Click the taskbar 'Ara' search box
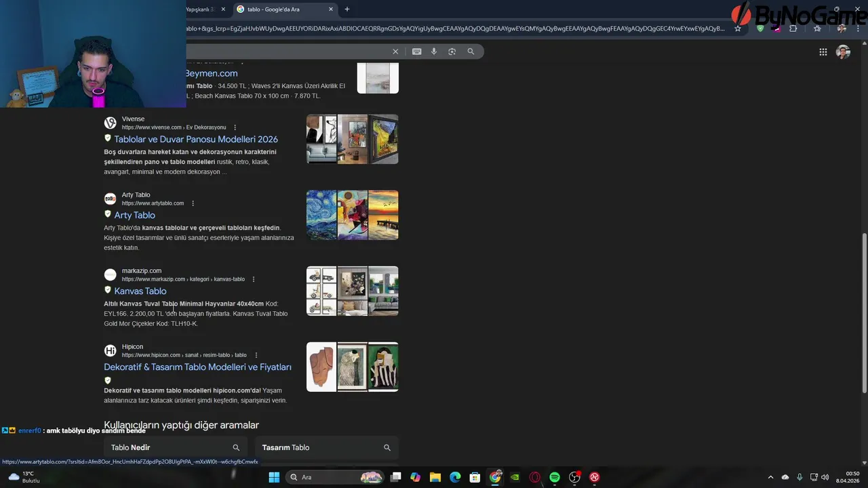Viewport: 868px width, 488px height. pos(336,477)
